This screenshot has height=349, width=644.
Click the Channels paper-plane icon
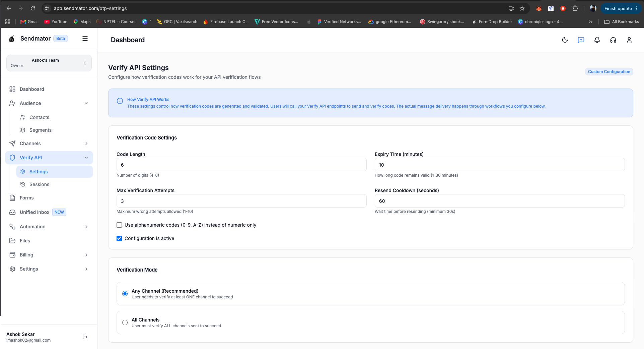pos(12,143)
